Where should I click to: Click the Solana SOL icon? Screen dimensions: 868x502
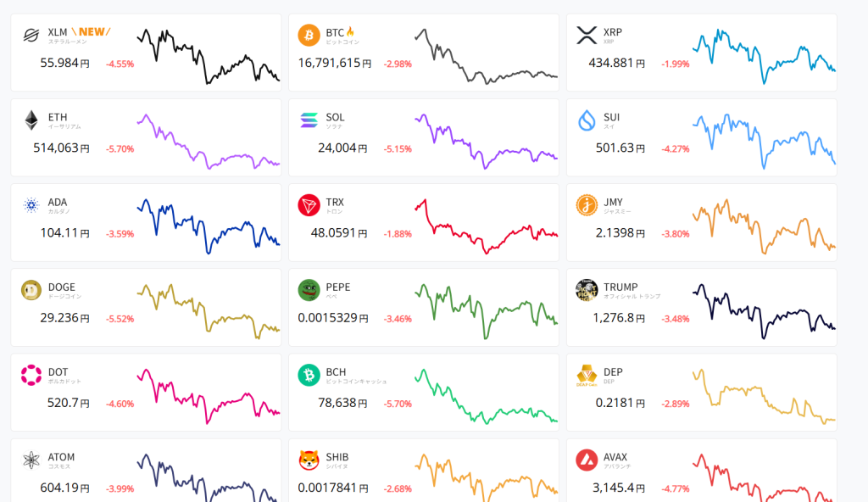309,120
